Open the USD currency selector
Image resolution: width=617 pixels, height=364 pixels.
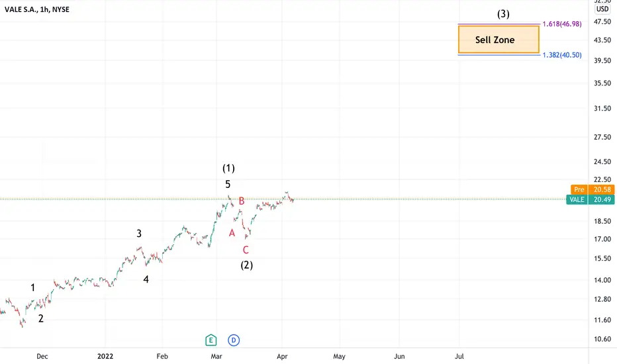tap(602, 9)
